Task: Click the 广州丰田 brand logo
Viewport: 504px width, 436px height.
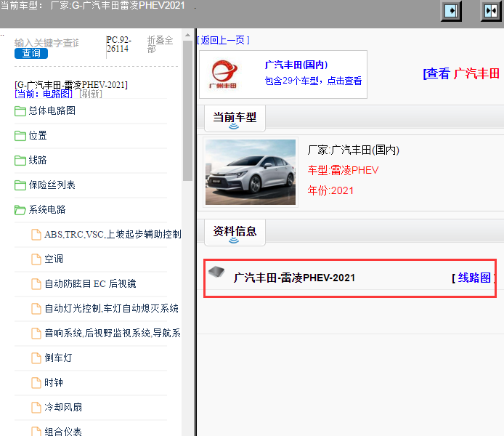Action: point(224,74)
